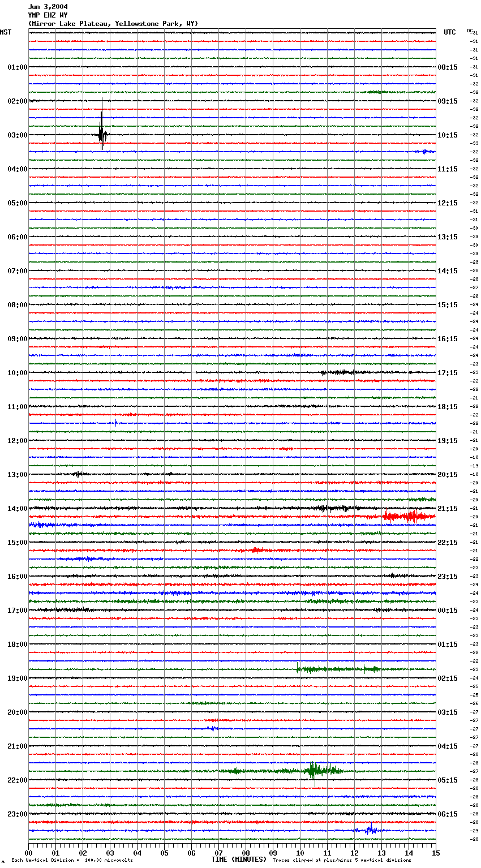Select the MST time label "08:00"

[x=18, y=305]
